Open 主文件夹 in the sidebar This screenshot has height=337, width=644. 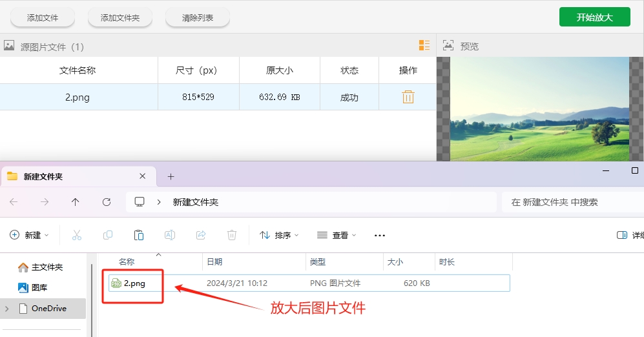click(40, 267)
